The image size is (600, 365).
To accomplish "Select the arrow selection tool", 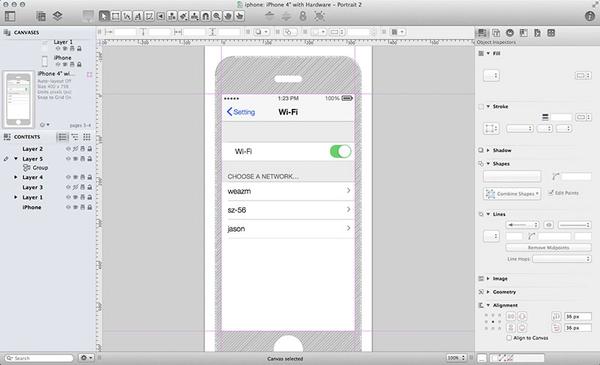I will (x=104, y=16).
